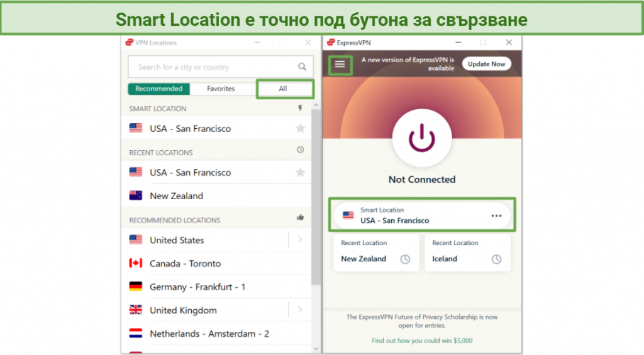
Task: Connect to Iceland recent location card
Action: click(467, 253)
